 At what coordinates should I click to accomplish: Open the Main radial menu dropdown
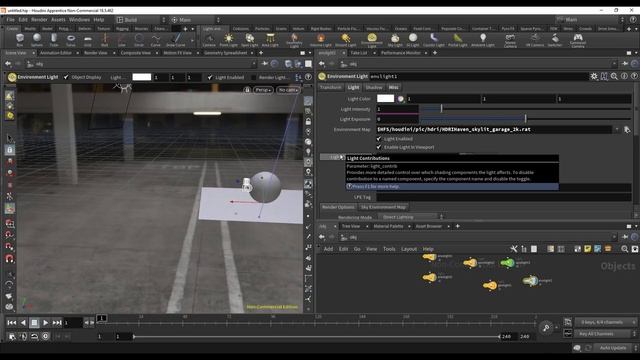tap(195, 20)
